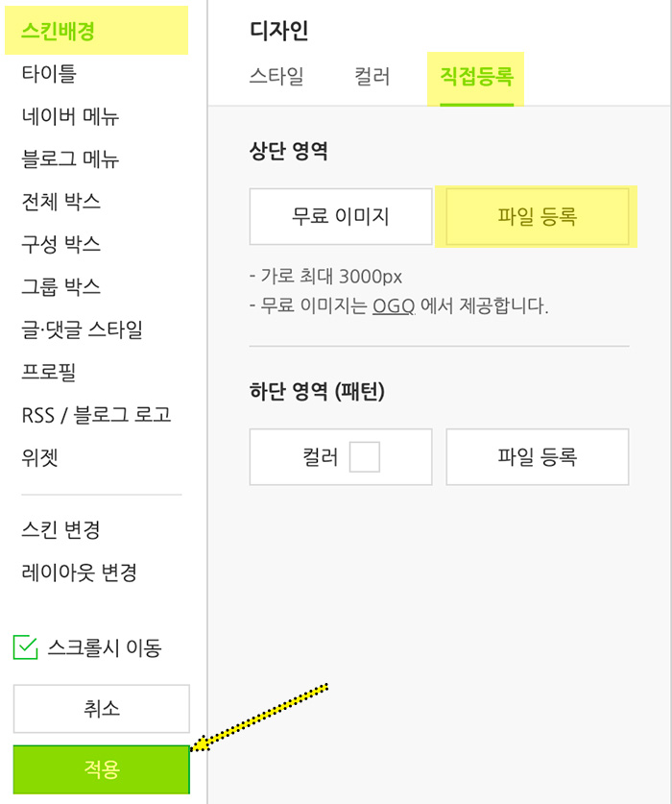Apply changes with the 적용 button
Viewport: 672px width, 804px height.
[x=100, y=768]
